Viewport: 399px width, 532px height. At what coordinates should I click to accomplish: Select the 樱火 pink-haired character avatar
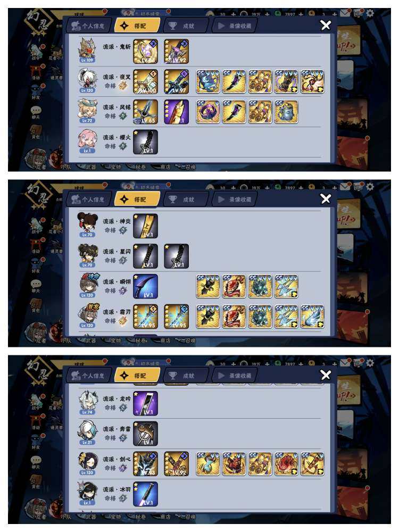tap(87, 141)
